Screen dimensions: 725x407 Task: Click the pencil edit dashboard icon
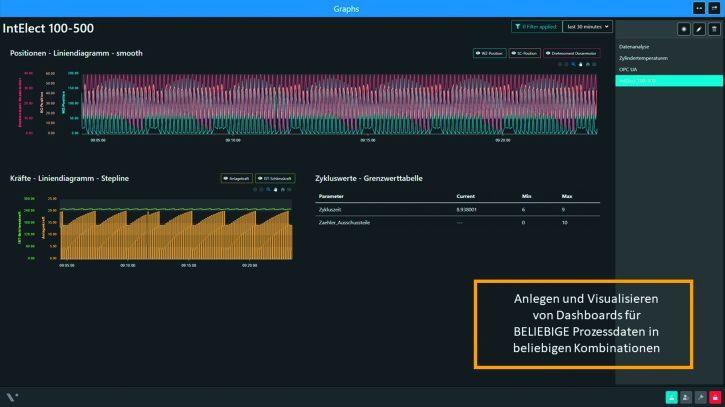pyautogui.click(x=699, y=30)
